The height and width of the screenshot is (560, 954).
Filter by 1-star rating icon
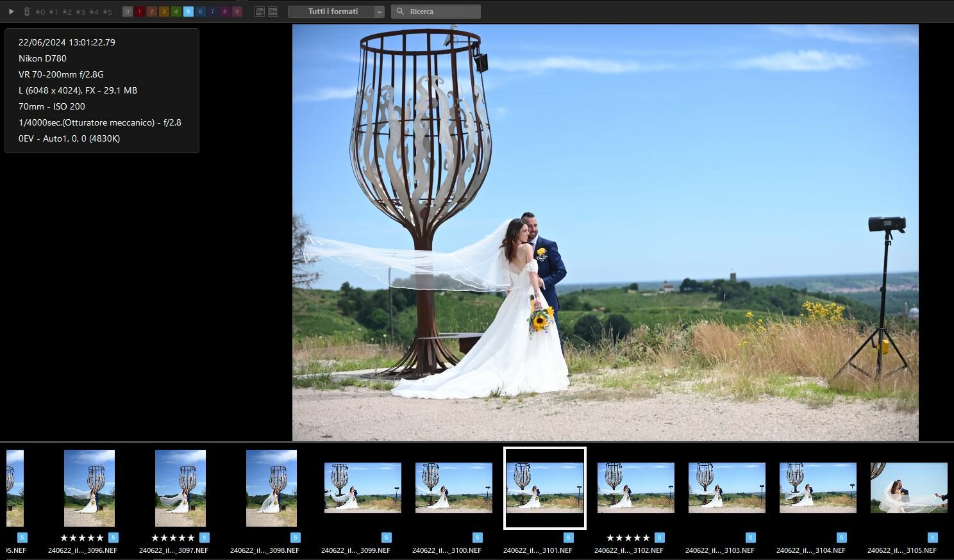click(53, 12)
